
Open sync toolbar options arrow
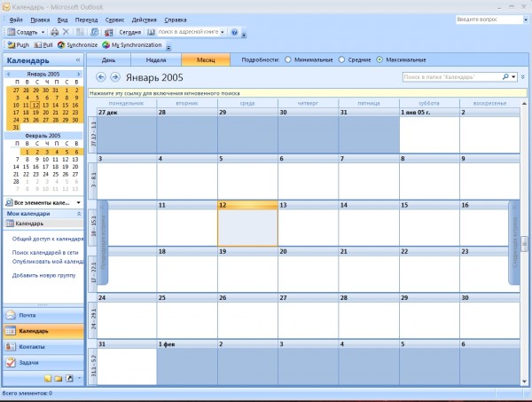pos(168,47)
